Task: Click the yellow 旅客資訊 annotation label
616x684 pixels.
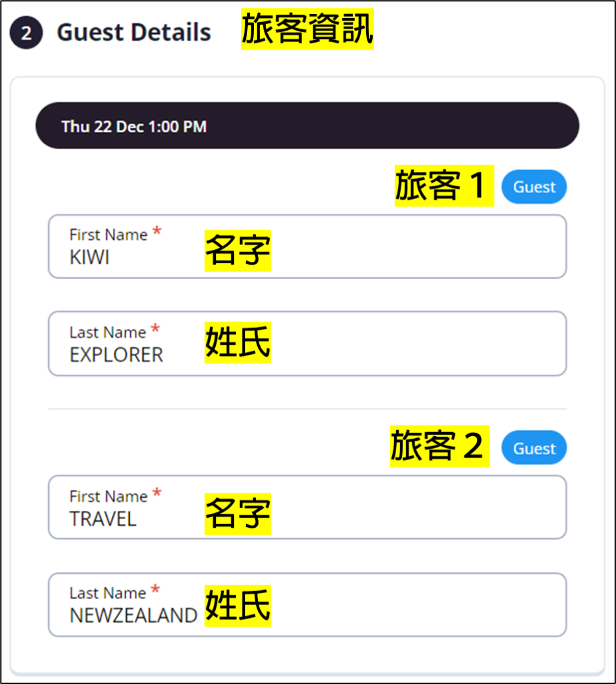Action: coord(307,31)
